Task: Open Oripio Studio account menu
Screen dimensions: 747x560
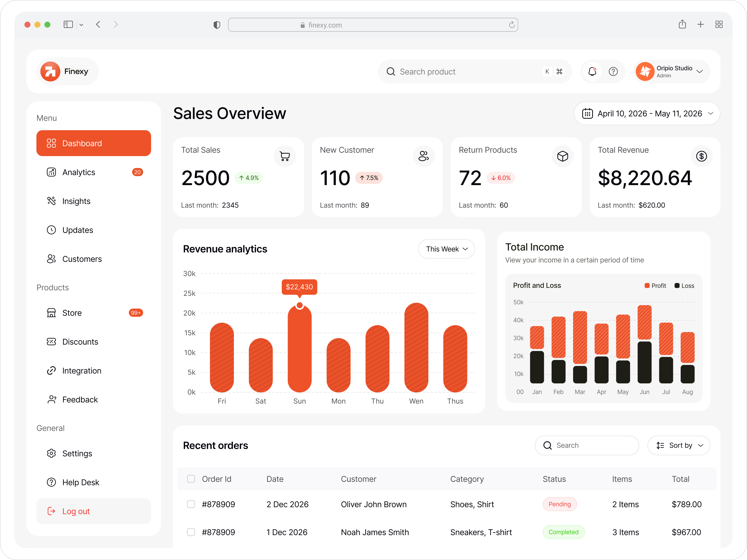Action: click(x=671, y=71)
